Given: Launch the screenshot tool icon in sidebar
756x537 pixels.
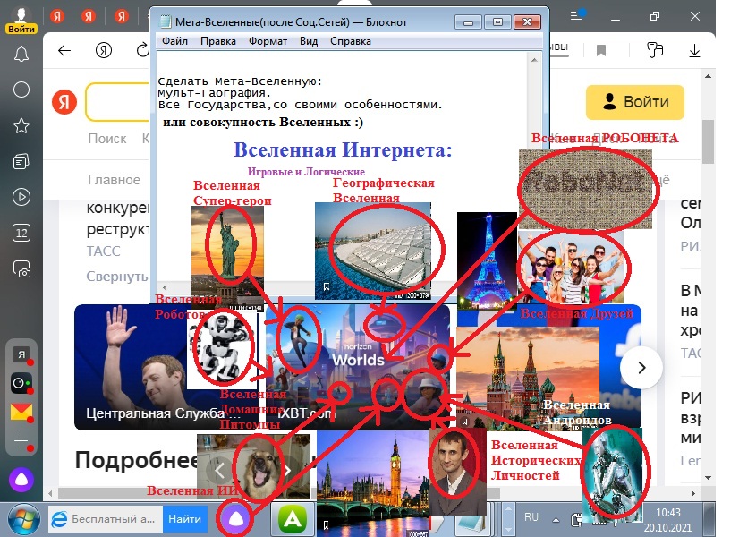Looking at the screenshot, I should (21, 269).
